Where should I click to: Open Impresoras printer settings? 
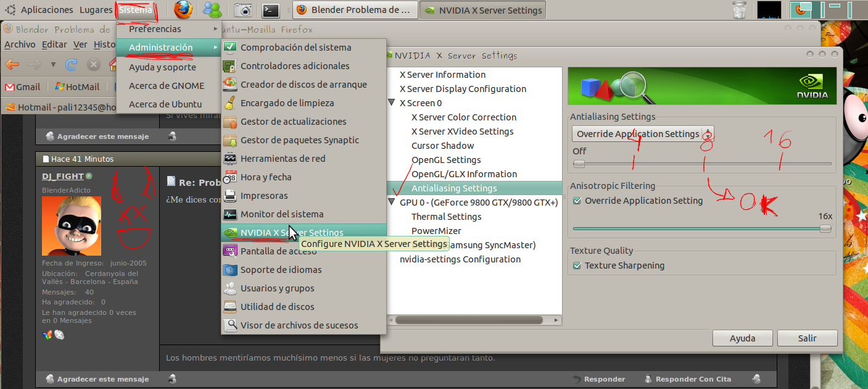click(304, 196)
